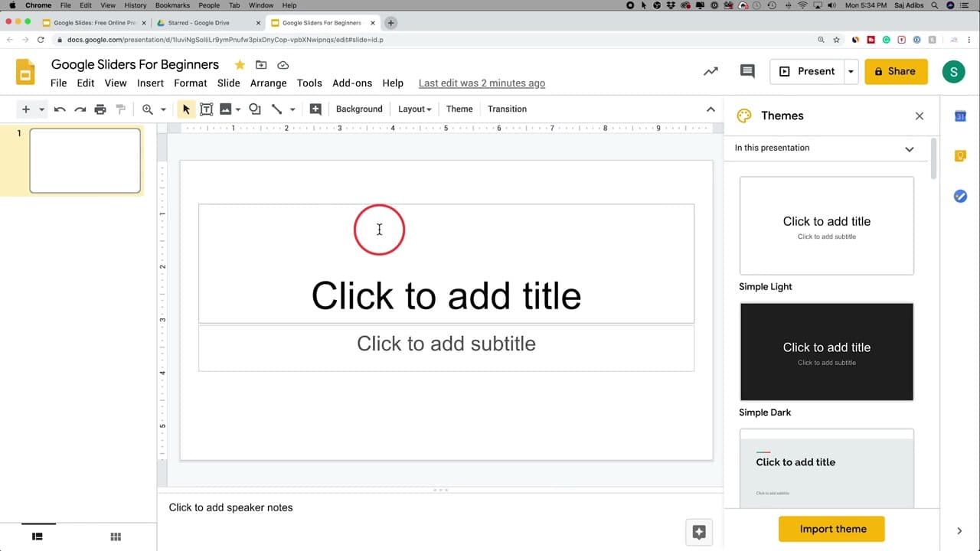Click the redo arrow icon
Screen dimensions: 980x551
tap(80, 109)
